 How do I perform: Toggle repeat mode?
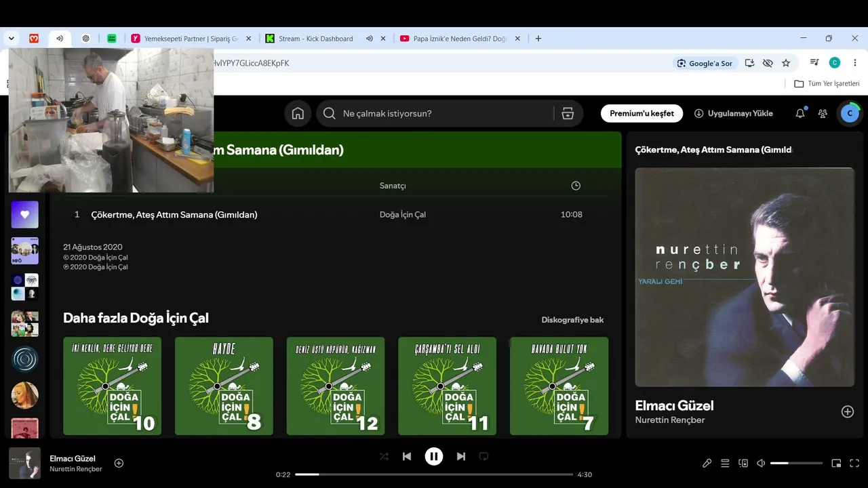[484, 456]
